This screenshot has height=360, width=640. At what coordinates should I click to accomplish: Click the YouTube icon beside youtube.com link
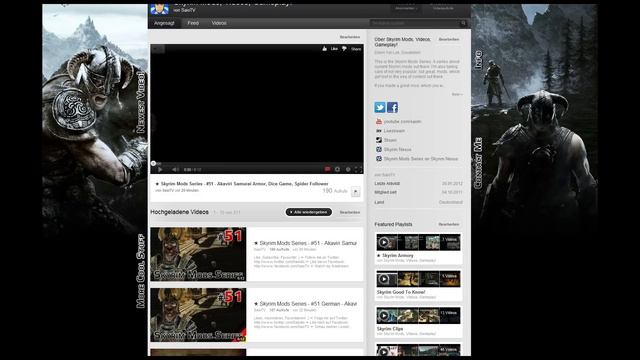coord(378,122)
